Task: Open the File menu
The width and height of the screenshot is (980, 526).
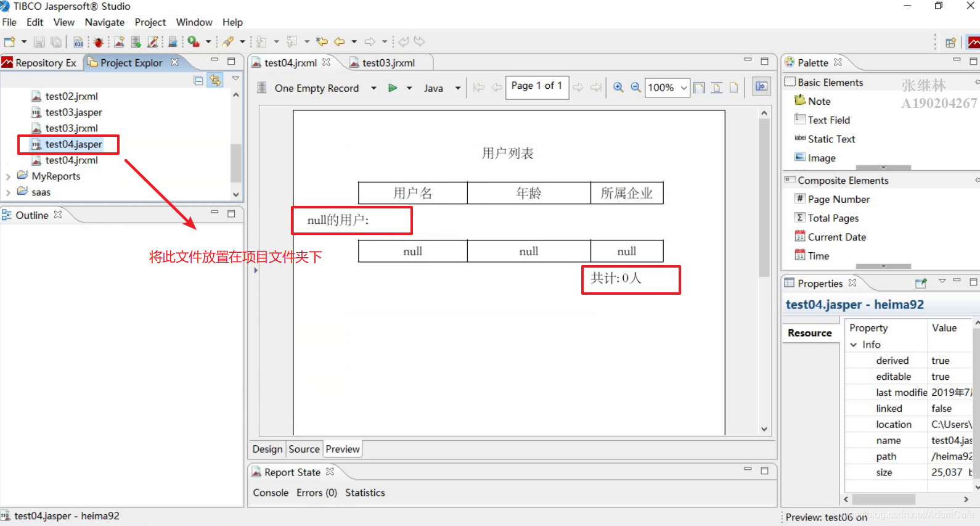Action: (x=9, y=22)
